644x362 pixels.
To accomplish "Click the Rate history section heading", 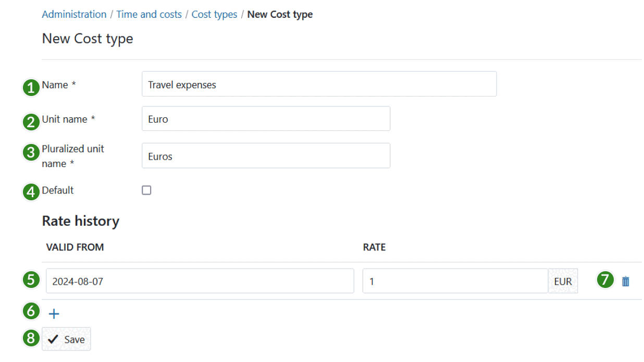I will click(80, 221).
